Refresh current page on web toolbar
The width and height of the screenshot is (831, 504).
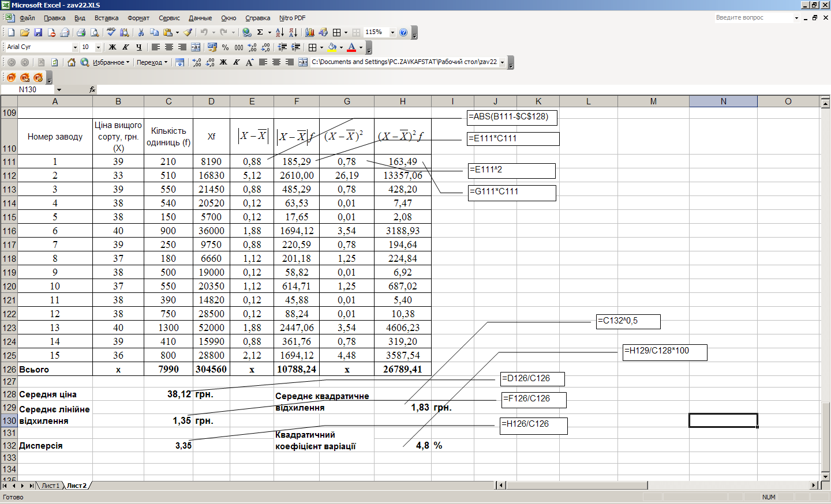point(54,62)
